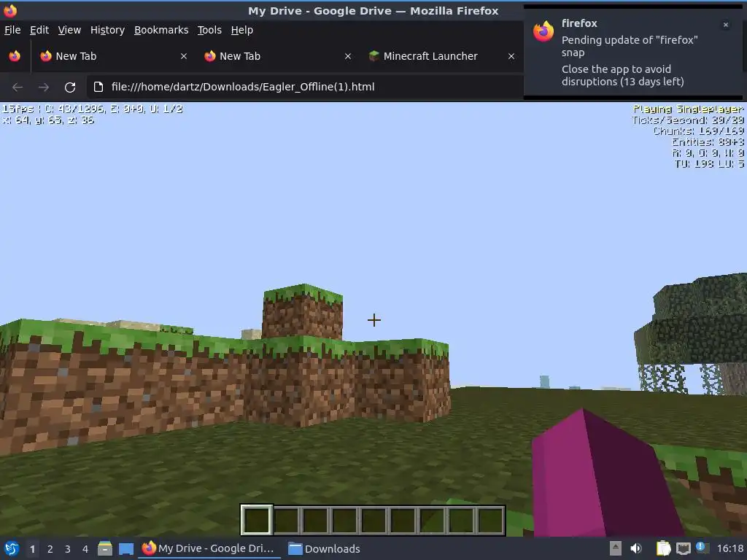Dismiss the firefox snap update notification
The height and width of the screenshot is (560, 747).
point(726,25)
